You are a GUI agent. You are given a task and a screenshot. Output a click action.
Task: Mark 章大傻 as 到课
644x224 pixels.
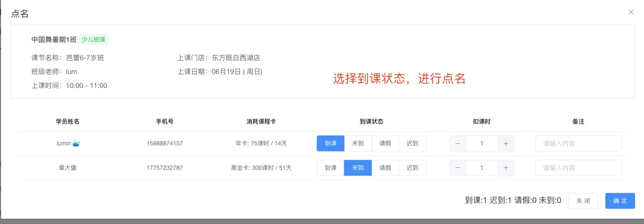pyautogui.click(x=331, y=168)
